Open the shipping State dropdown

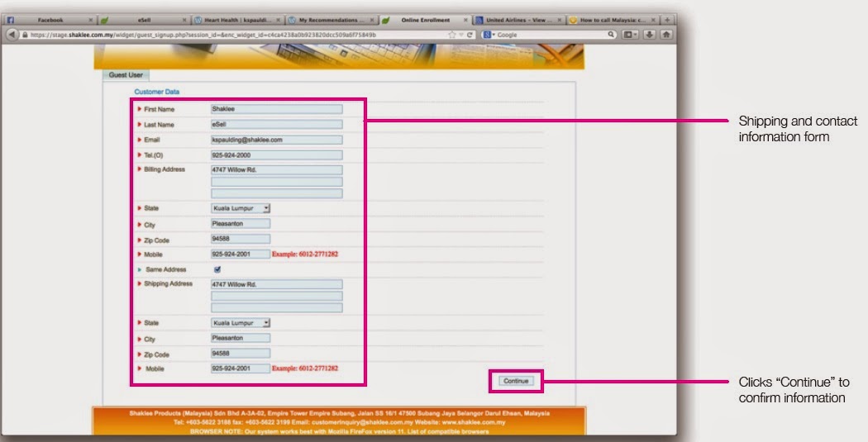[x=241, y=323]
